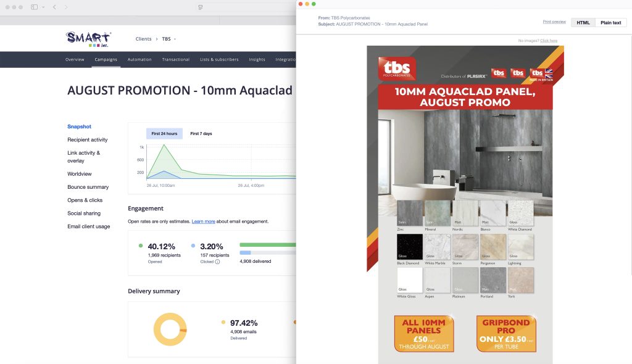
Task: Go to the Transactional nav tab
Action: pos(176,60)
